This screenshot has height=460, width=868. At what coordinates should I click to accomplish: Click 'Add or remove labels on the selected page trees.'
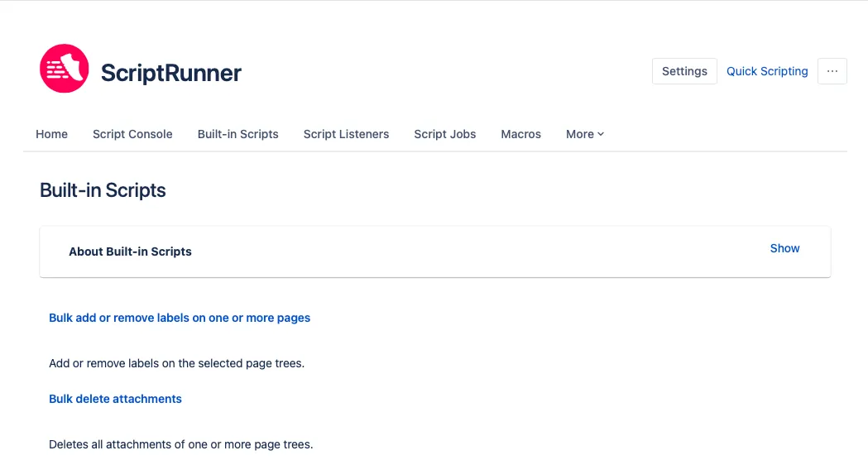[176, 363]
